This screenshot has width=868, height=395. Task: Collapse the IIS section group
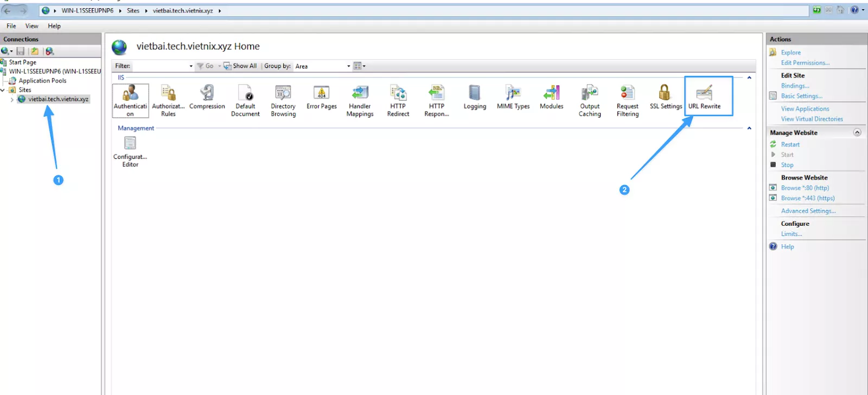click(749, 78)
